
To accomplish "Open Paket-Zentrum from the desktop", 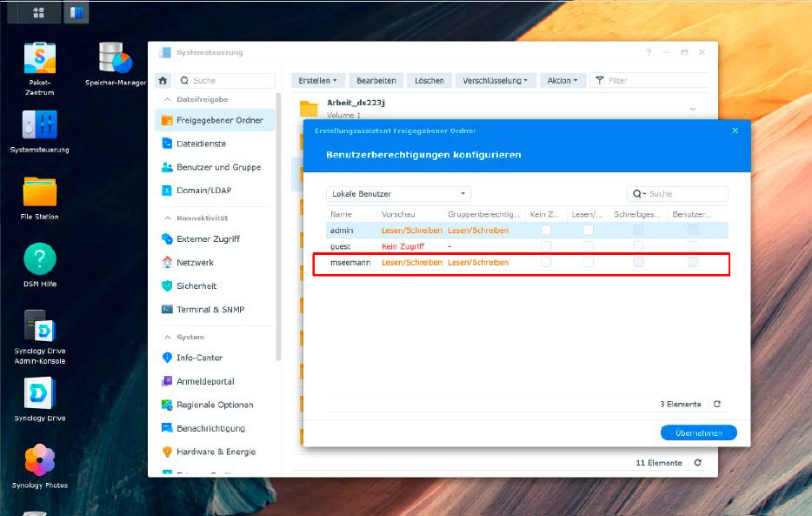I will coord(38,57).
